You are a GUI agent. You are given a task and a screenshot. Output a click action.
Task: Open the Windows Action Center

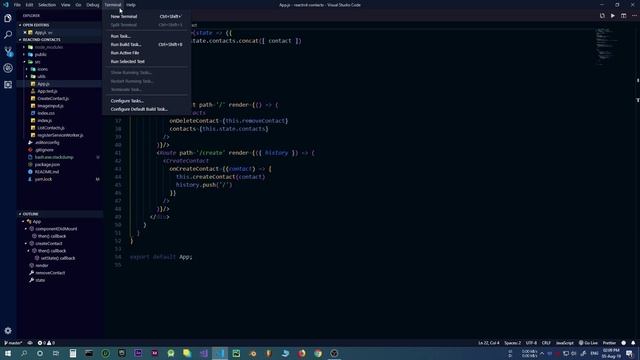630,353
